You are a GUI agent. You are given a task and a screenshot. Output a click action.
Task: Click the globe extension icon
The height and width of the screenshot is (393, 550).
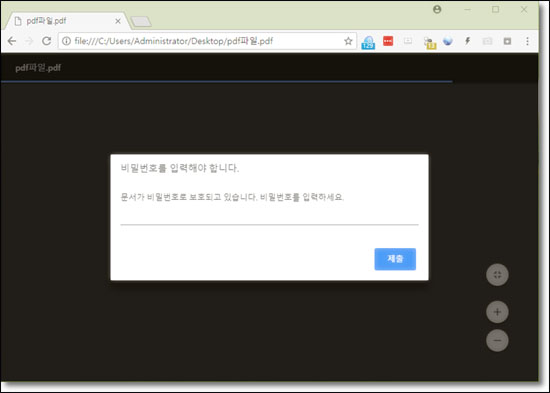click(x=448, y=41)
